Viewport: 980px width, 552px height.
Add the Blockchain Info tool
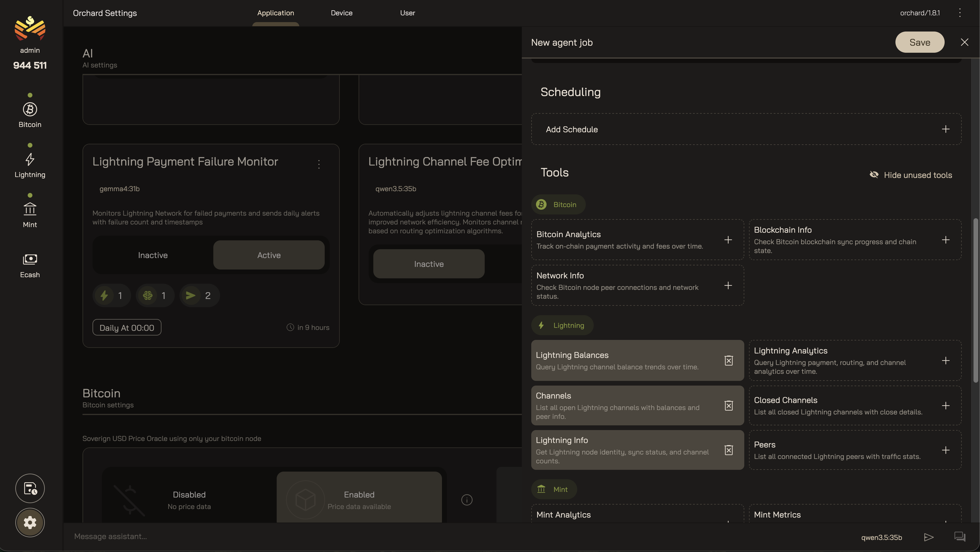[946, 240]
